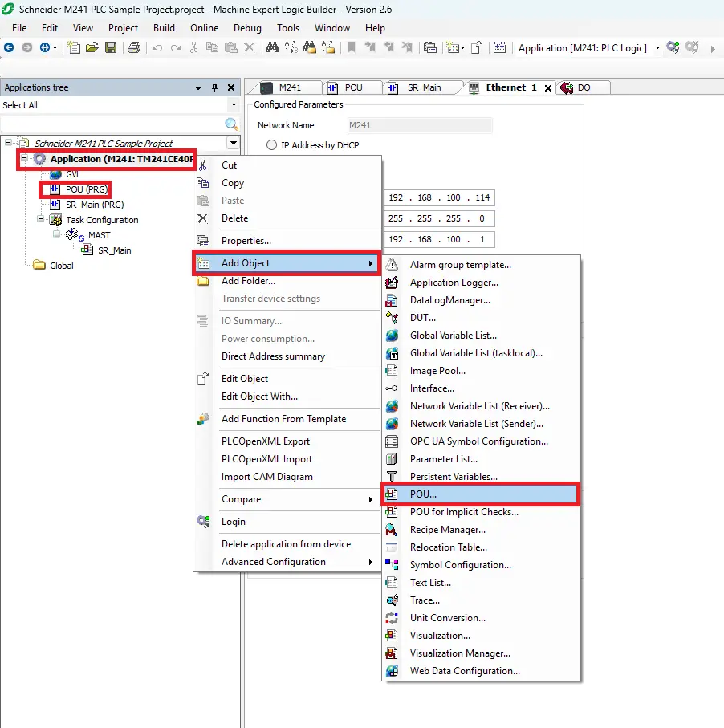Click the search magnifier in Applications tree
This screenshot has width=724, height=728.
pyautogui.click(x=231, y=124)
